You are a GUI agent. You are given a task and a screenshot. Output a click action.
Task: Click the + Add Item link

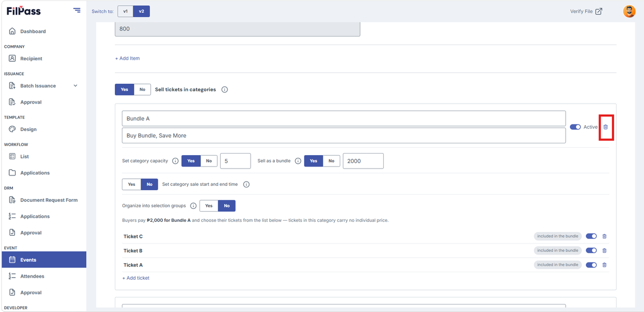point(127,58)
